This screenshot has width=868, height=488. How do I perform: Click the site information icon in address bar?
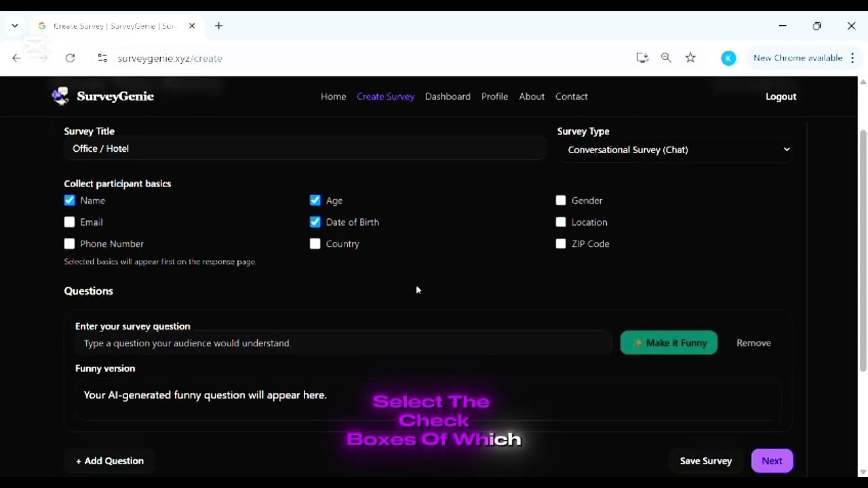[102, 58]
